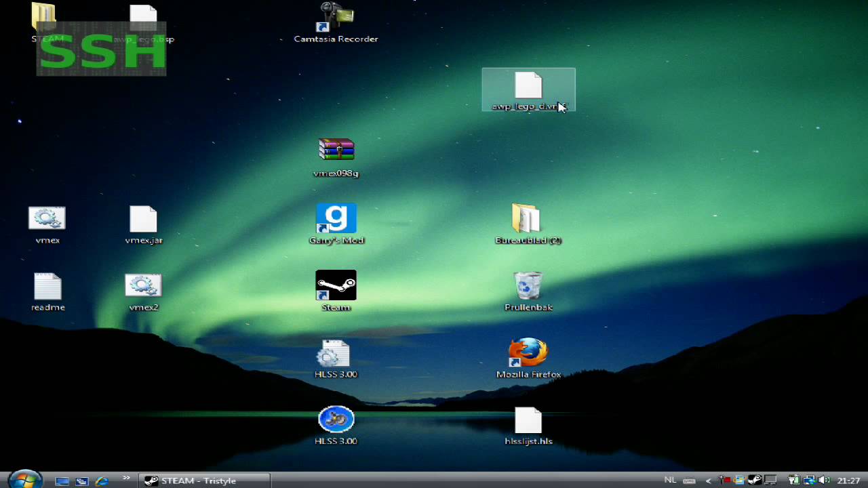Click Show Desktop in Quick Launch
868x488 pixels.
pos(62,481)
